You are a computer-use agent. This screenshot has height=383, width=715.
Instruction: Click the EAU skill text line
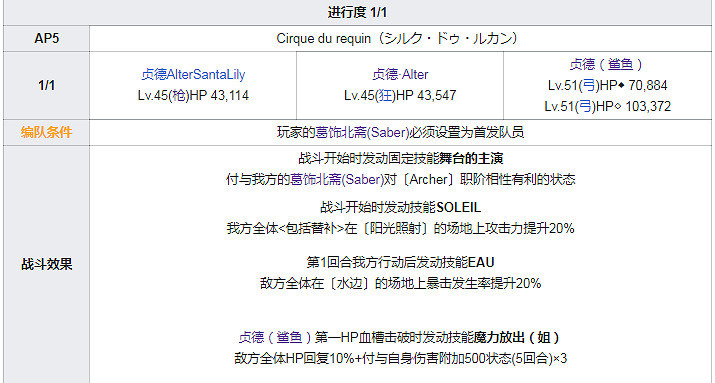coord(400,262)
